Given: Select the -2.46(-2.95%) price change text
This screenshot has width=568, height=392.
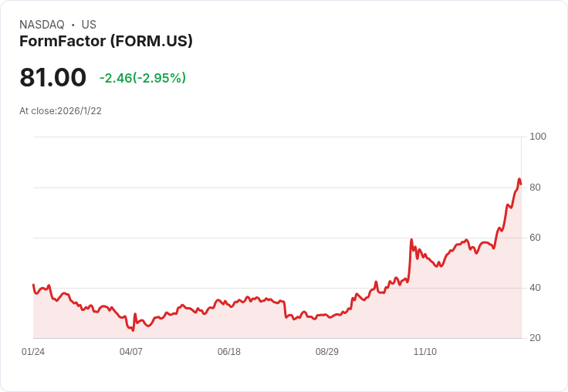Looking at the screenshot, I should click(x=143, y=78).
